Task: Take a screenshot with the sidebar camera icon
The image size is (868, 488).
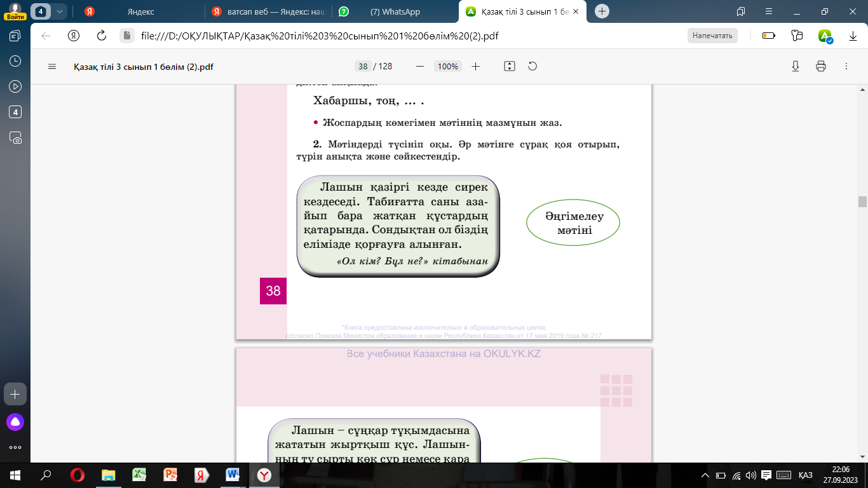Action: tap(15, 137)
